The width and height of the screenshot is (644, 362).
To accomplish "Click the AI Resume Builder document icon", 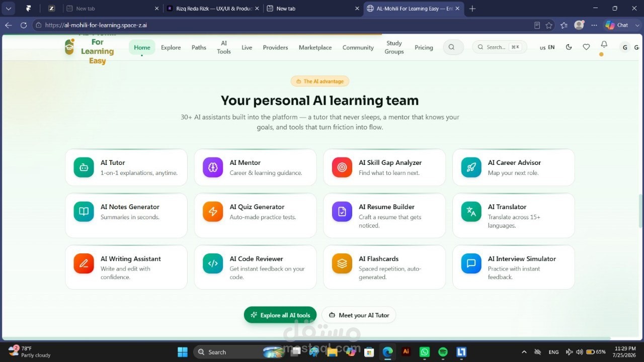I will click(x=342, y=212).
